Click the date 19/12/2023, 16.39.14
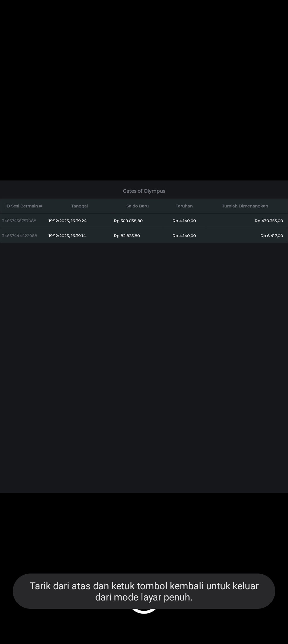 click(67, 236)
